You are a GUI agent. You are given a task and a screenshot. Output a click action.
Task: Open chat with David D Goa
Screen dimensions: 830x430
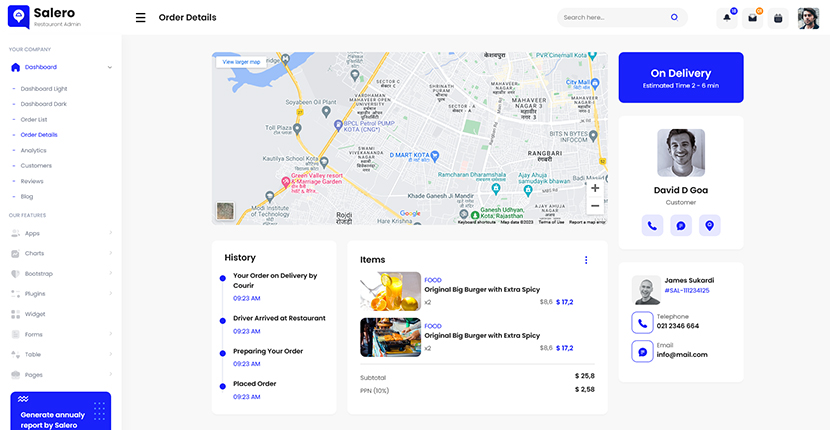click(x=681, y=226)
